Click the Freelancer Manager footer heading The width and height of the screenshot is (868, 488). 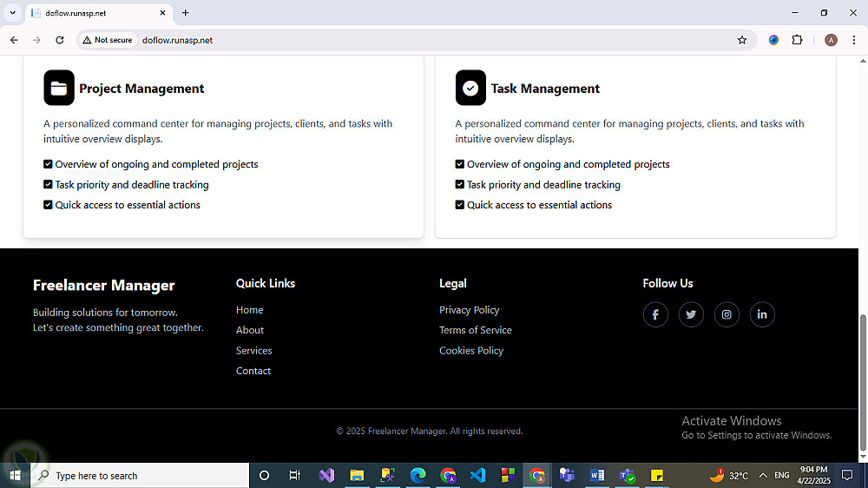pyautogui.click(x=104, y=286)
